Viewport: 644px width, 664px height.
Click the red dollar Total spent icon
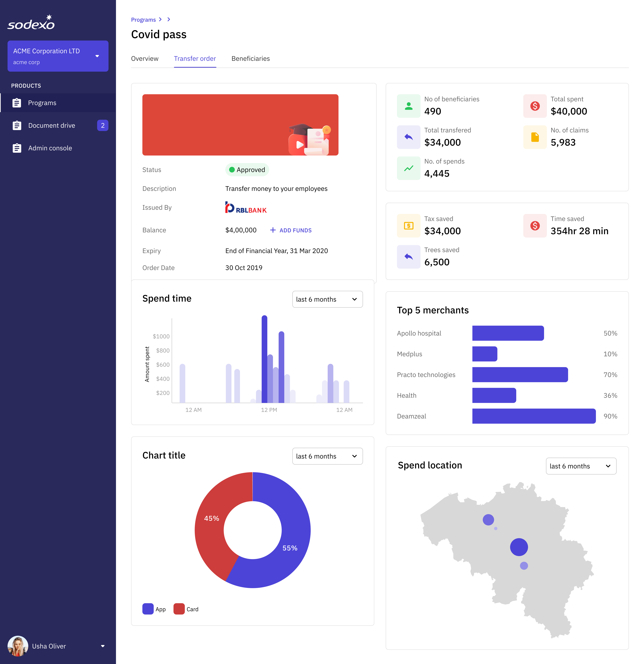click(x=534, y=106)
